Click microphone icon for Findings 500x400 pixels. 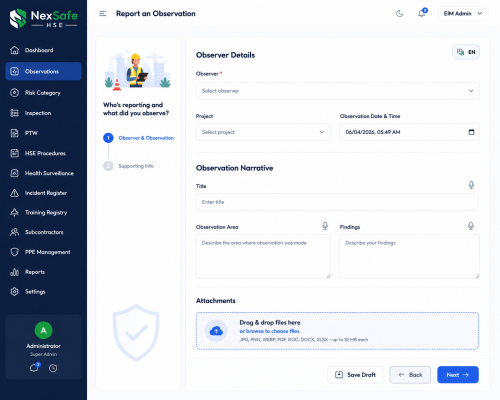click(471, 226)
